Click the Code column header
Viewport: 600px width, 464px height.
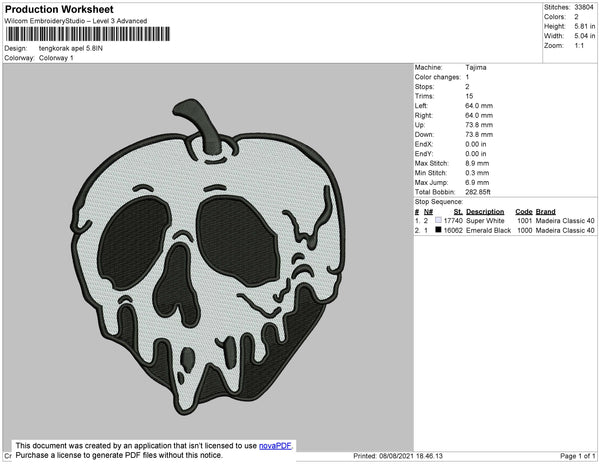523,212
